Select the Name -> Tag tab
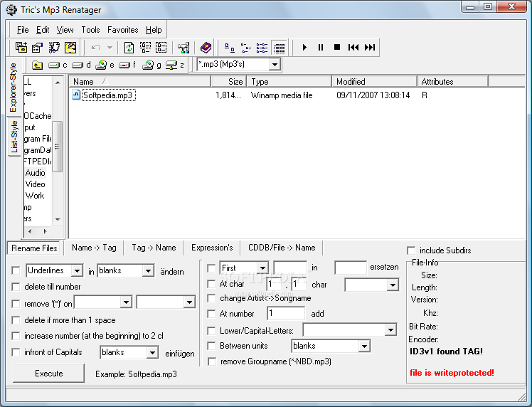Image resolution: width=532 pixels, height=407 pixels. (x=94, y=248)
